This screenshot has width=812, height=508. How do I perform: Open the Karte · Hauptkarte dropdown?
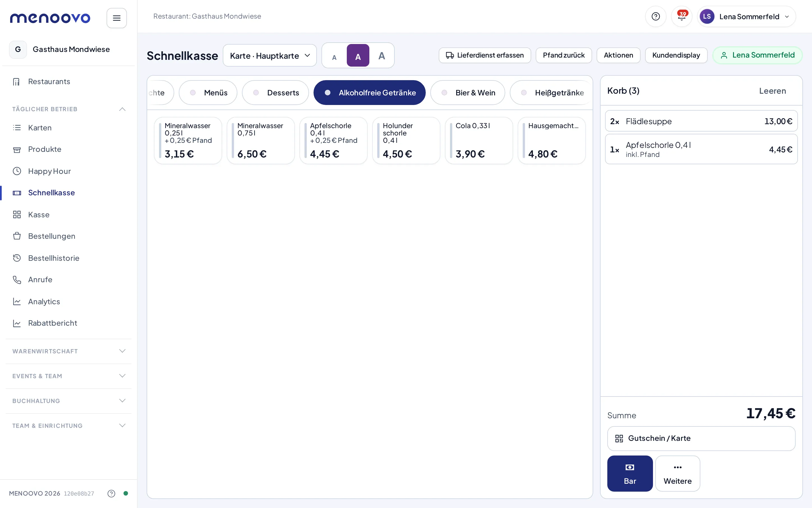coord(270,55)
